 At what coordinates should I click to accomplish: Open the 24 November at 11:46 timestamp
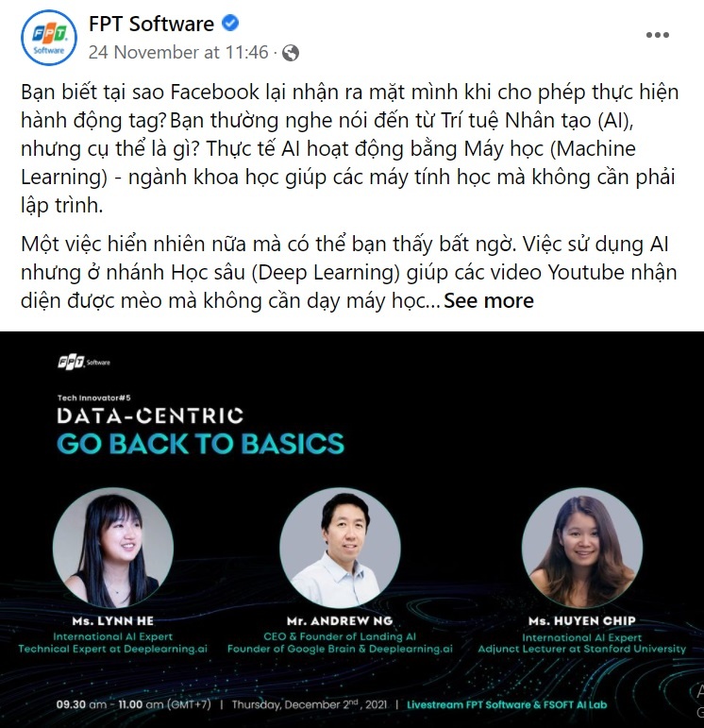click(x=178, y=53)
